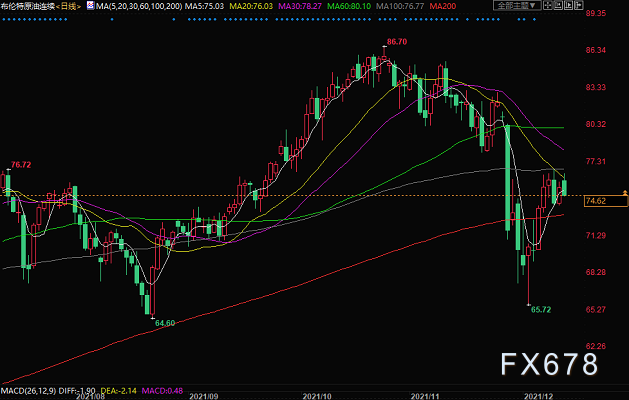This screenshot has width=629, height=400.
Task: Click the 65.72 low price label
Action: [541, 309]
